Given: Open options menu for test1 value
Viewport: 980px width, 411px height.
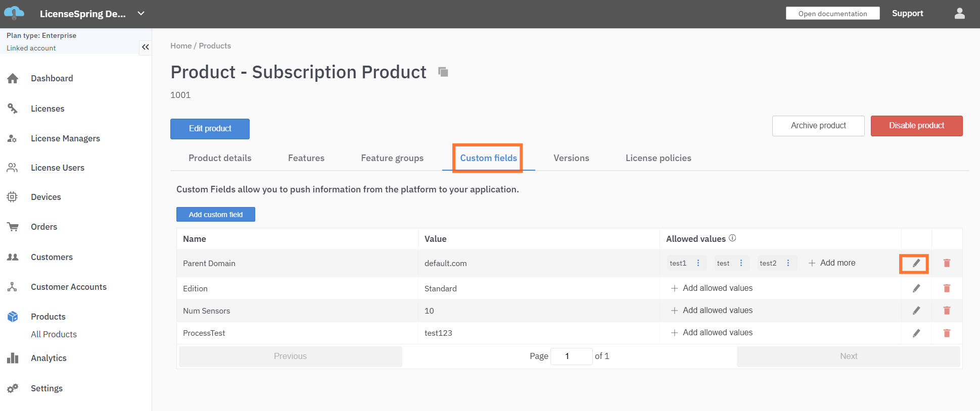Looking at the screenshot, I should tap(698, 263).
